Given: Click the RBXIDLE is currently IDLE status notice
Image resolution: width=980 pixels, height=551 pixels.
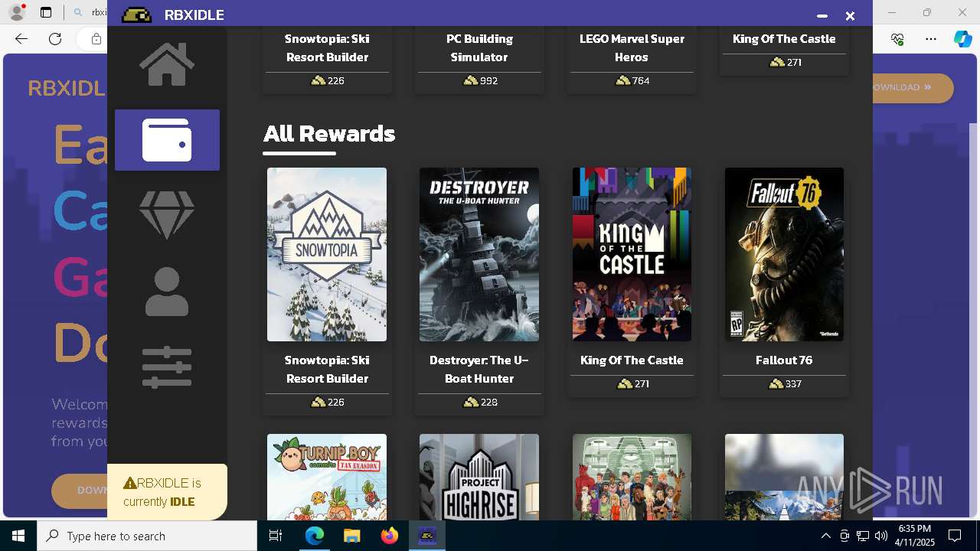Looking at the screenshot, I should click(167, 492).
